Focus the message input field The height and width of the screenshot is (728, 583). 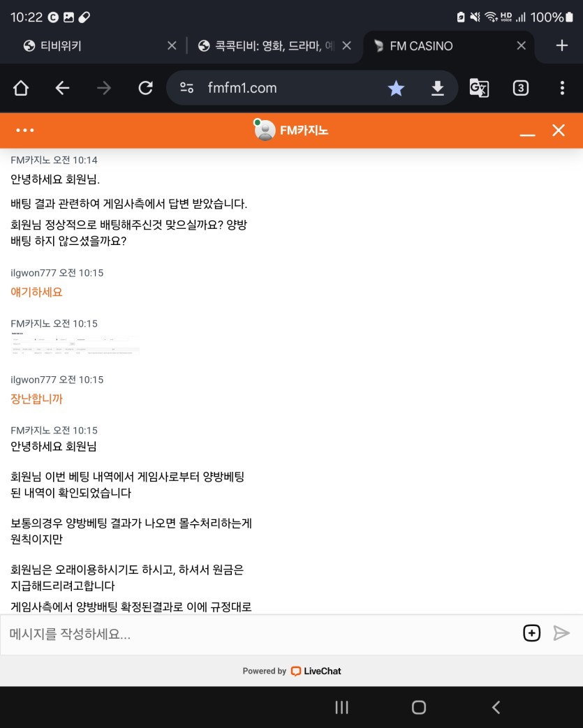click(x=258, y=634)
